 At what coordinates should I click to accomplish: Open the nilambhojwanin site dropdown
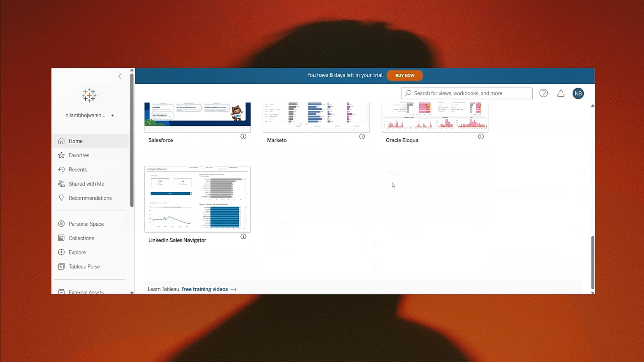pos(90,115)
